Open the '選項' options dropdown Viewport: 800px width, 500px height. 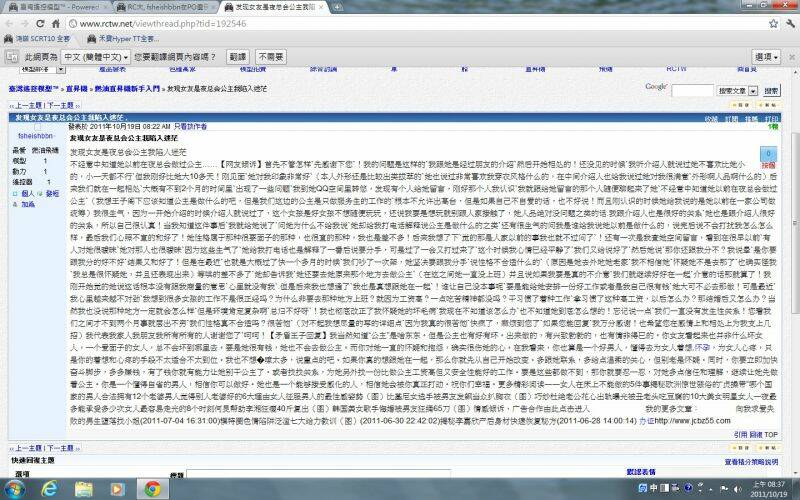(x=766, y=57)
